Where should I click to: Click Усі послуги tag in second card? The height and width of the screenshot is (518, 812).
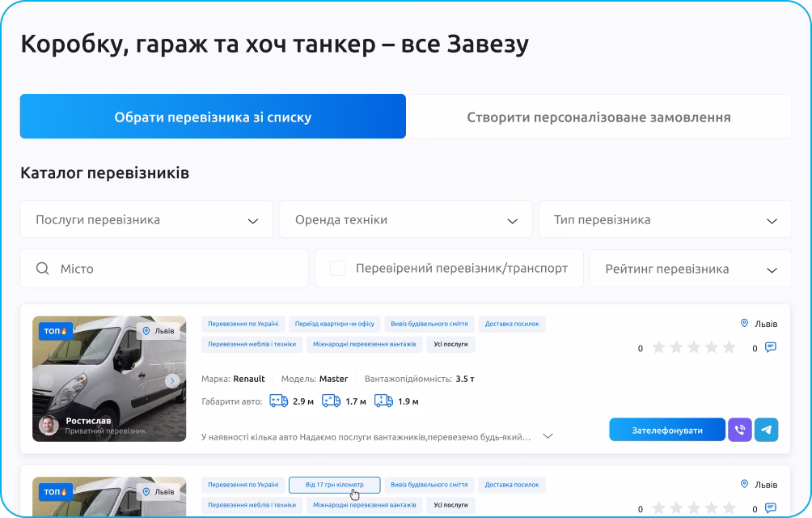(x=450, y=505)
